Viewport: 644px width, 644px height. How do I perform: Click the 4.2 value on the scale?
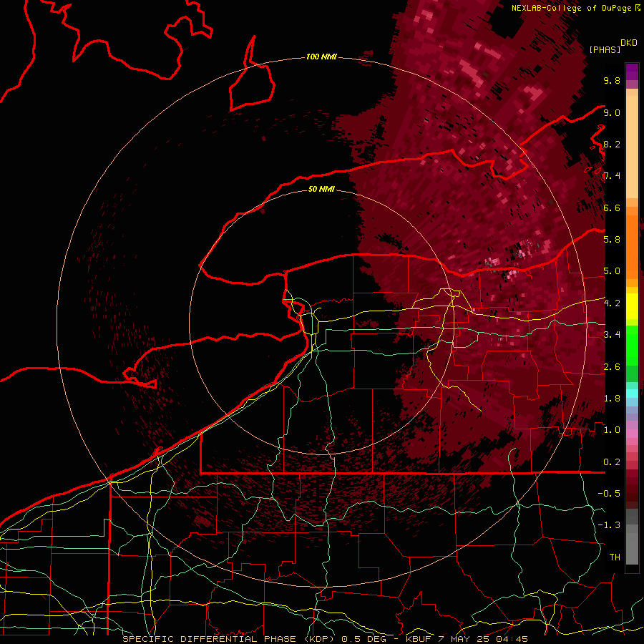(612, 303)
